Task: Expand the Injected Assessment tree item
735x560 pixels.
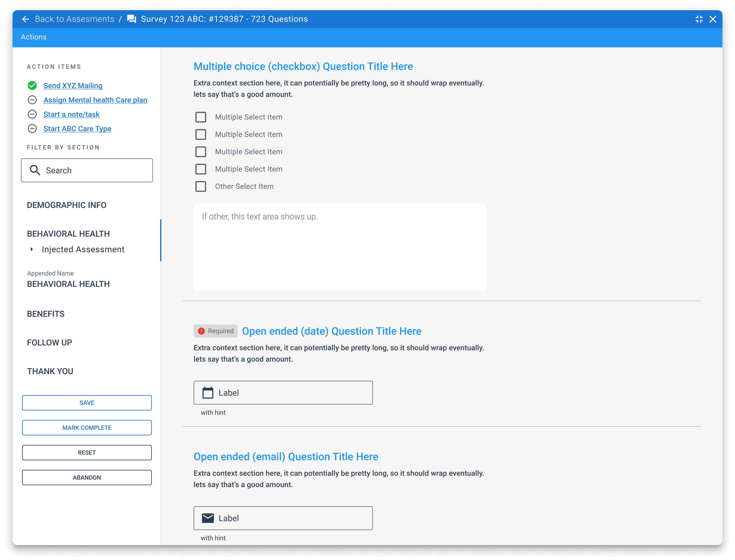Action: click(32, 249)
